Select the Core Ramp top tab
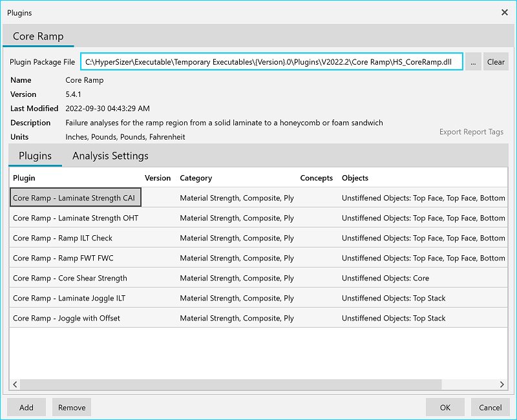The width and height of the screenshot is (517, 420). pyautogui.click(x=38, y=36)
